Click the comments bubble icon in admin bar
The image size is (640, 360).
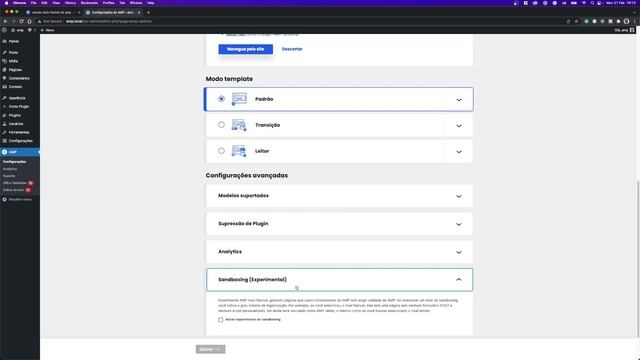coord(30,30)
